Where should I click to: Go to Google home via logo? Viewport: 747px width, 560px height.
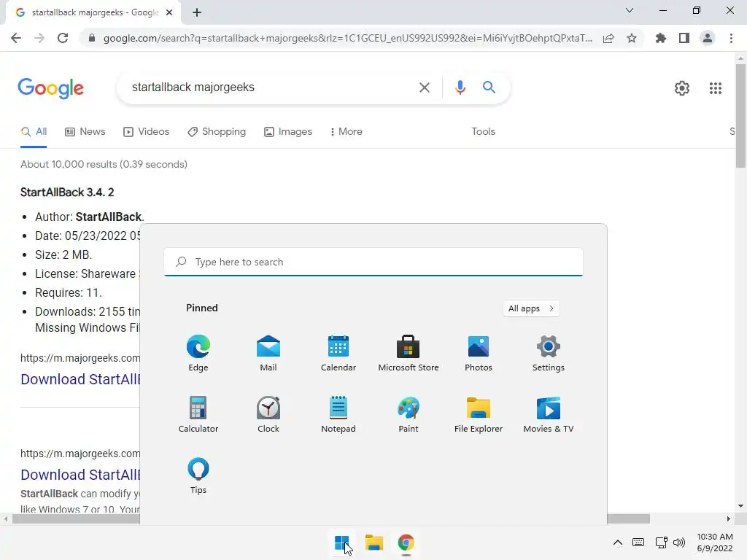tap(50, 88)
